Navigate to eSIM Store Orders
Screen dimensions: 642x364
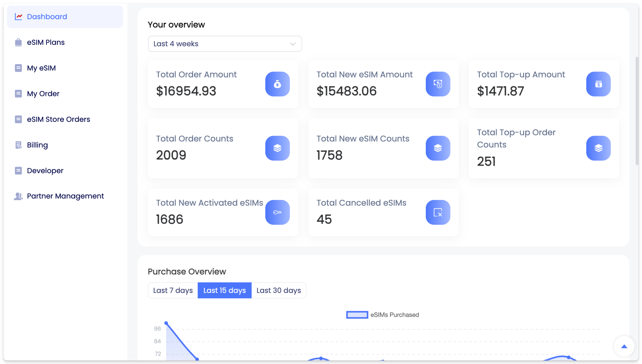58,119
